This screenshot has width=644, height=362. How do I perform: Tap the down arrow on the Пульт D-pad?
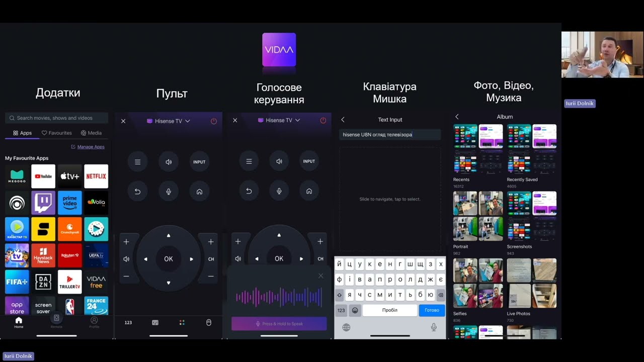pos(169,283)
